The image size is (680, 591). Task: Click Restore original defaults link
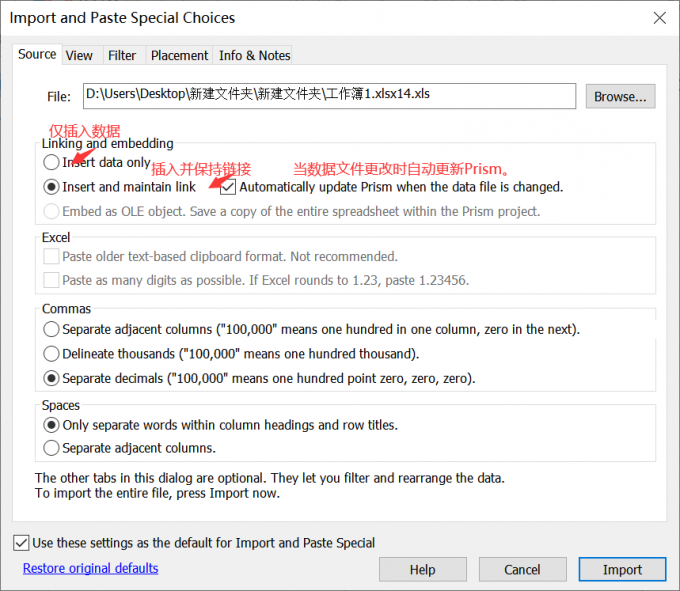point(90,568)
